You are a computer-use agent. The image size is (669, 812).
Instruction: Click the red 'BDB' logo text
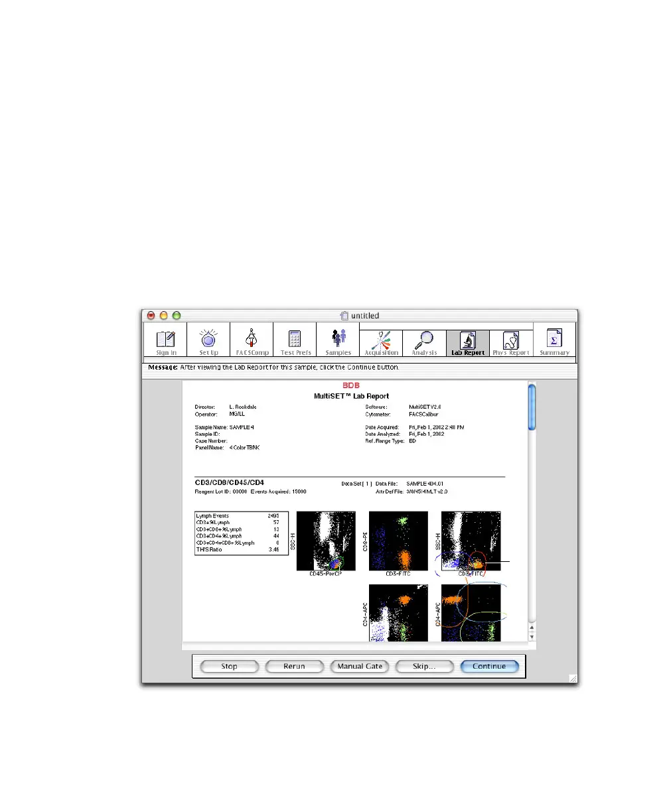[x=351, y=385]
